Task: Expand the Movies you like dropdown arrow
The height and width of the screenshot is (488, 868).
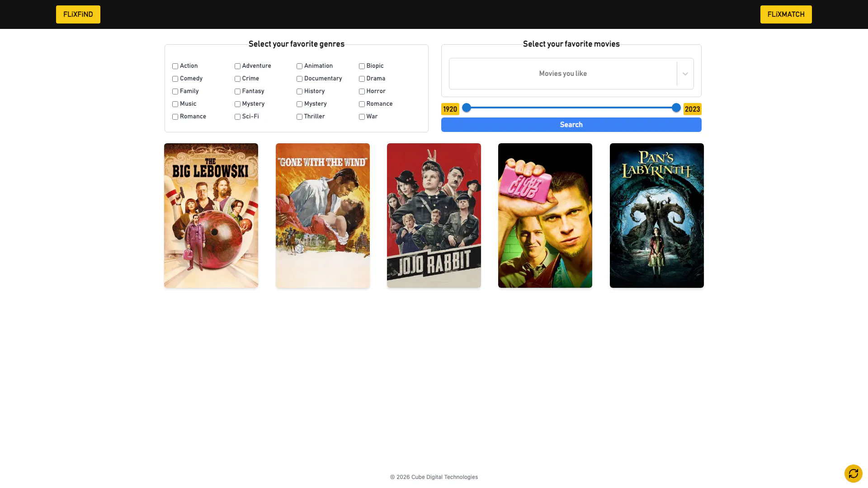Action: tap(685, 74)
